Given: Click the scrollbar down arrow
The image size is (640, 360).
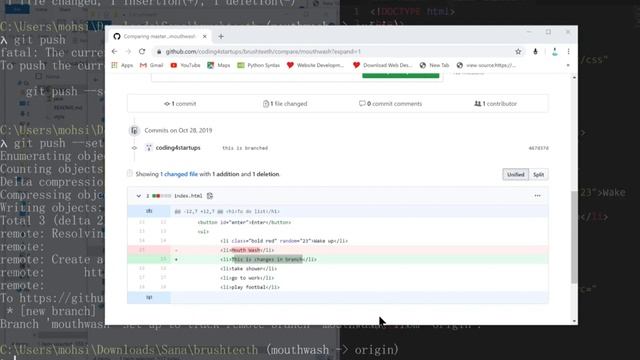Looking at the screenshot, I should [x=574, y=321].
